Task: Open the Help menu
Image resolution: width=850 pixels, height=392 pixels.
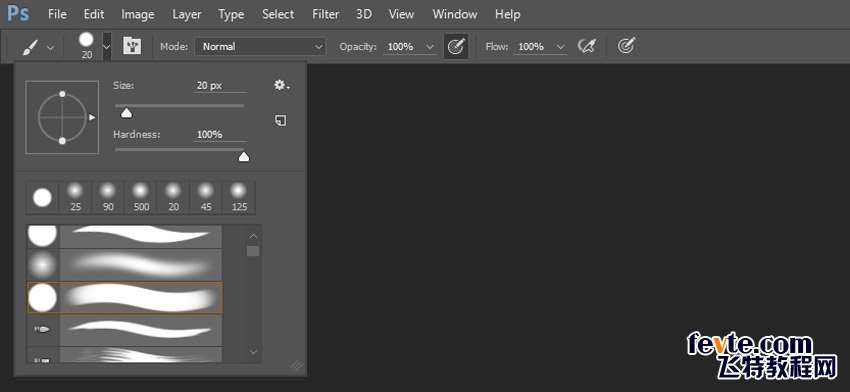Action: [507, 14]
